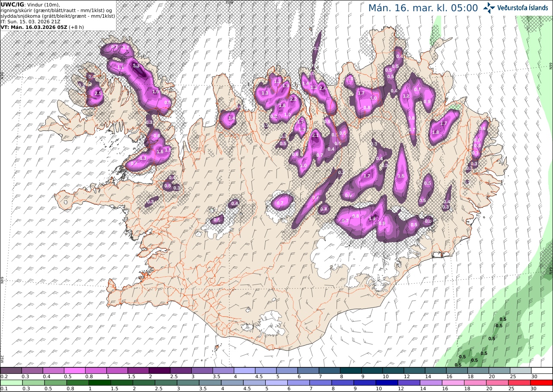Pick rain scale red swatch at 30
Viewport: 553px width, 392px height.
point(542,383)
